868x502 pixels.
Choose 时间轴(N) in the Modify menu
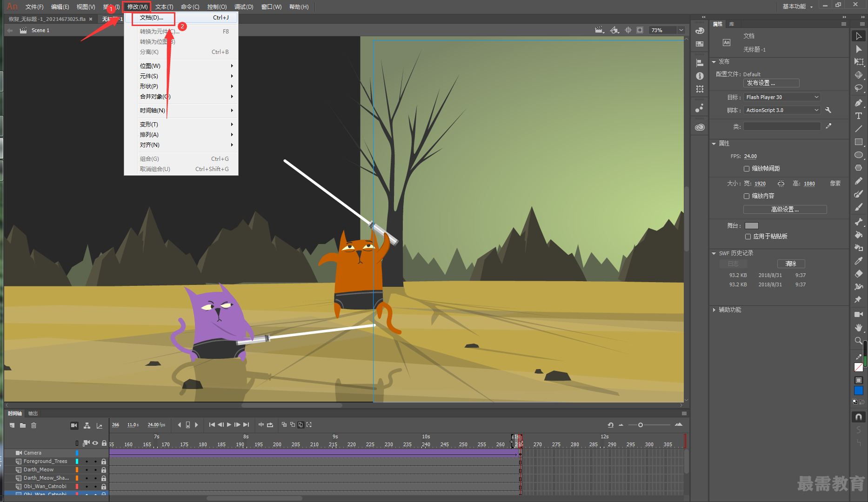181,111
